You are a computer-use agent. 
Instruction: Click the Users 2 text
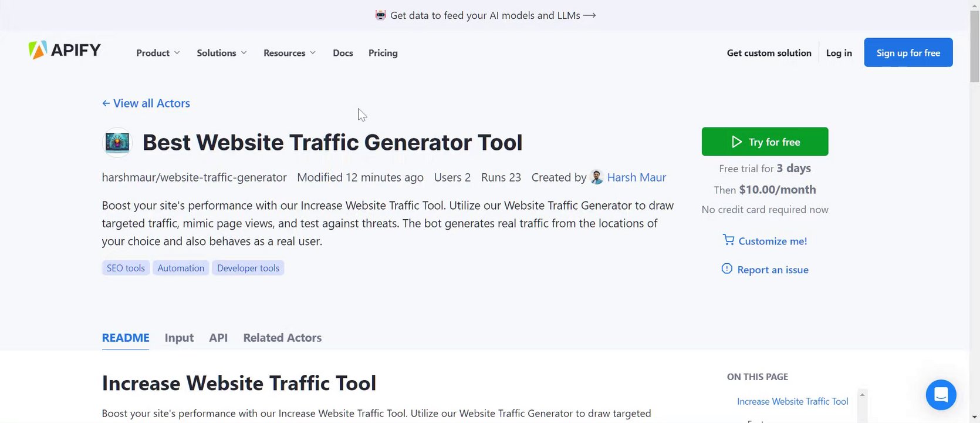click(x=452, y=177)
